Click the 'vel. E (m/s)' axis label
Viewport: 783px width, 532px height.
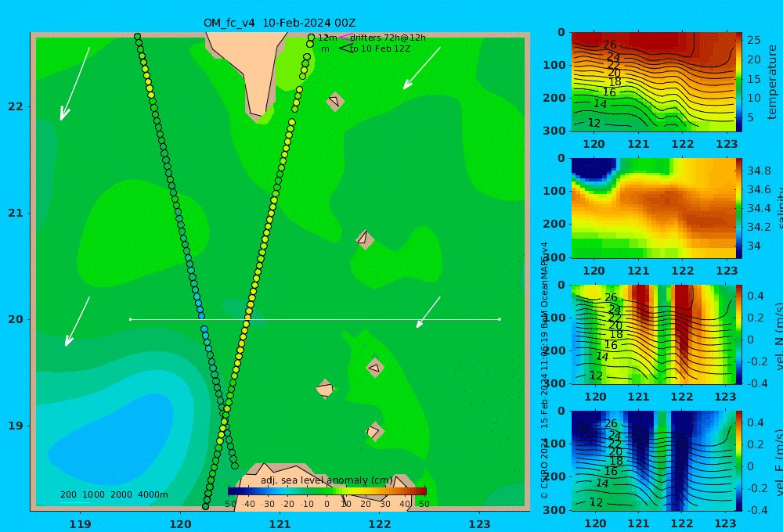[779, 462]
